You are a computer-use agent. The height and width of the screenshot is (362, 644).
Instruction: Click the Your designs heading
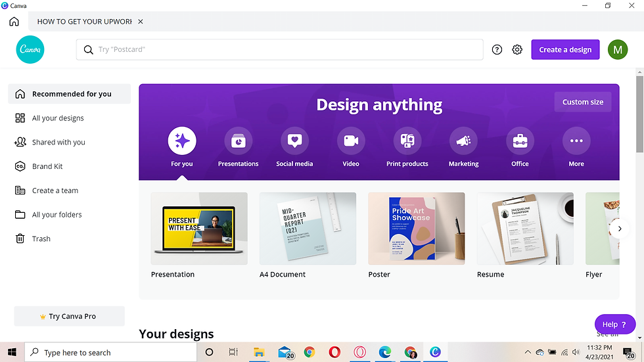pyautogui.click(x=176, y=334)
